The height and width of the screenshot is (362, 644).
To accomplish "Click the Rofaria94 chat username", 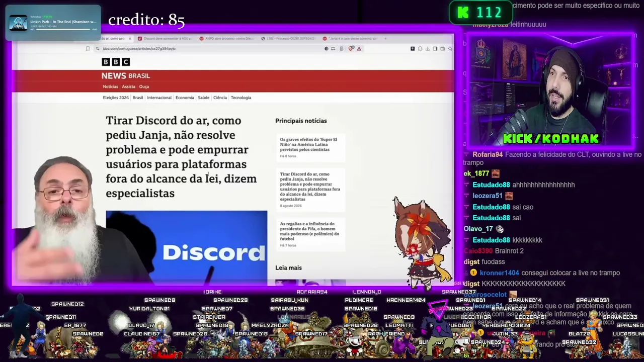I will click(488, 155).
